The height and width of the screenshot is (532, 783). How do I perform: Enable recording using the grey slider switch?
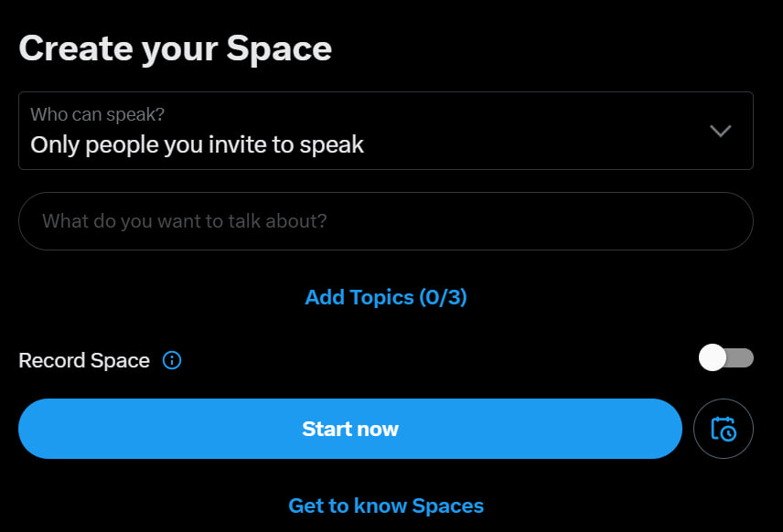(x=726, y=358)
